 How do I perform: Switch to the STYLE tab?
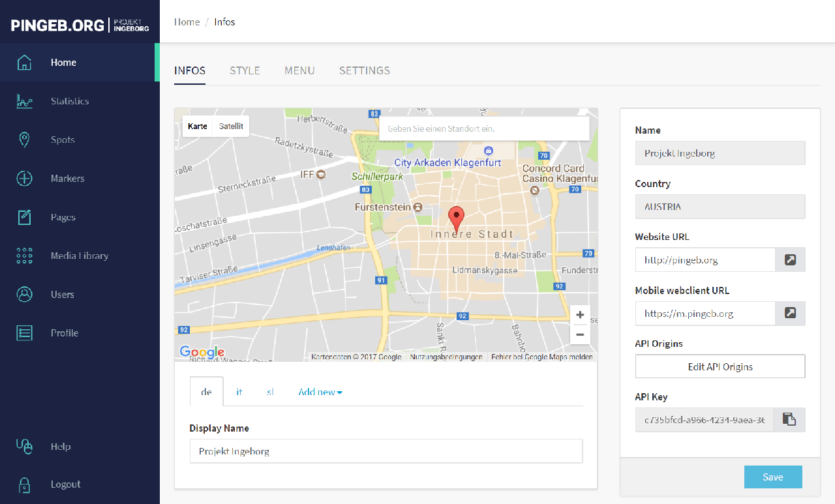[x=245, y=70]
